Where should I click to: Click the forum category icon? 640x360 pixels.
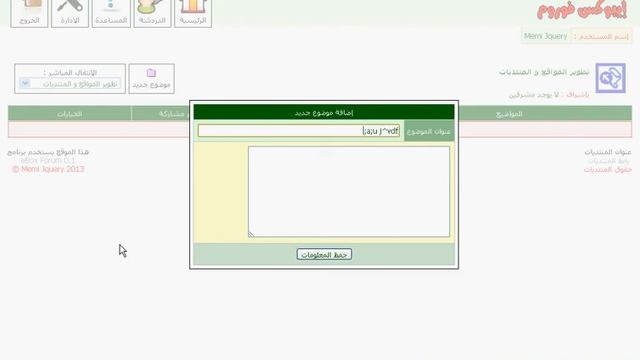[610, 78]
